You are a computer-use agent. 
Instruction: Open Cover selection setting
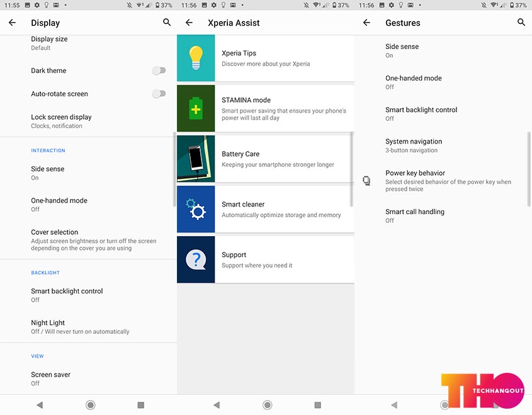[x=88, y=240]
